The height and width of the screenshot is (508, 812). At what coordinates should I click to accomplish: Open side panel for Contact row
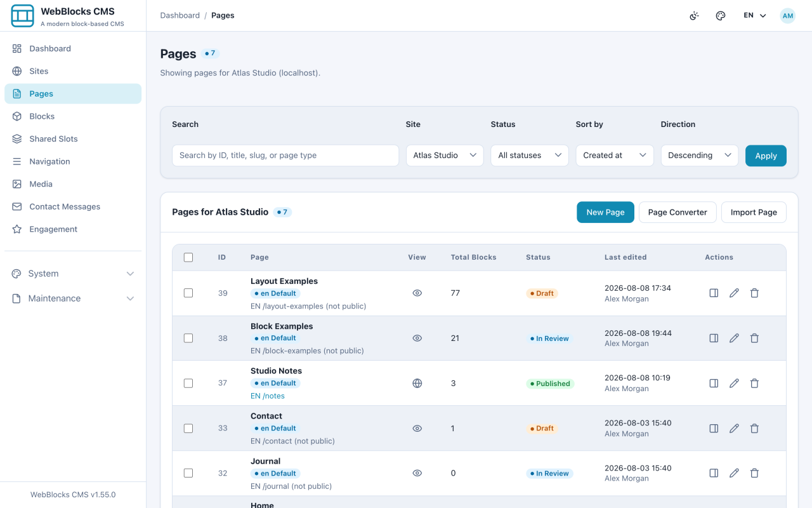coord(714,429)
